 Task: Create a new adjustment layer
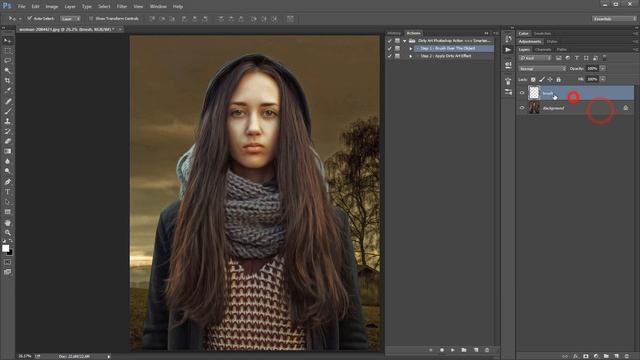596,356
